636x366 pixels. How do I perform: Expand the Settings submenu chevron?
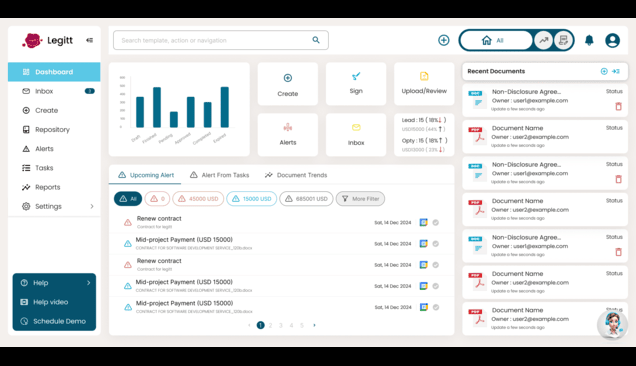[92, 206]
